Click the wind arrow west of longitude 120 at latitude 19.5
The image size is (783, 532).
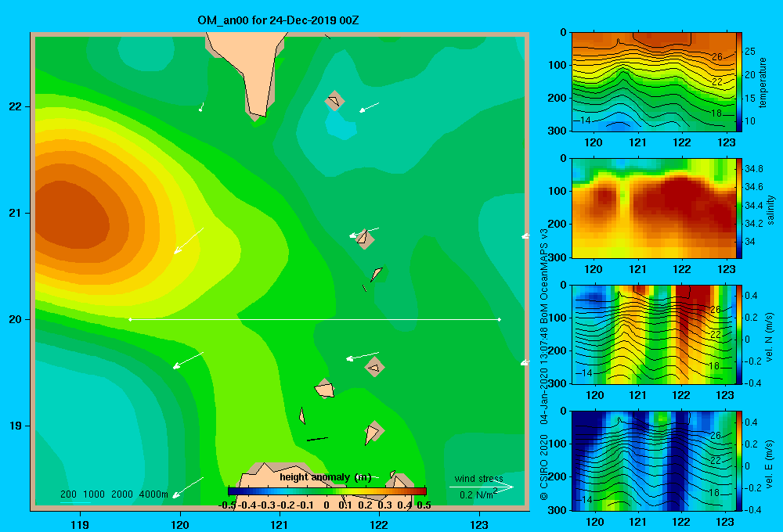[188, 360]
